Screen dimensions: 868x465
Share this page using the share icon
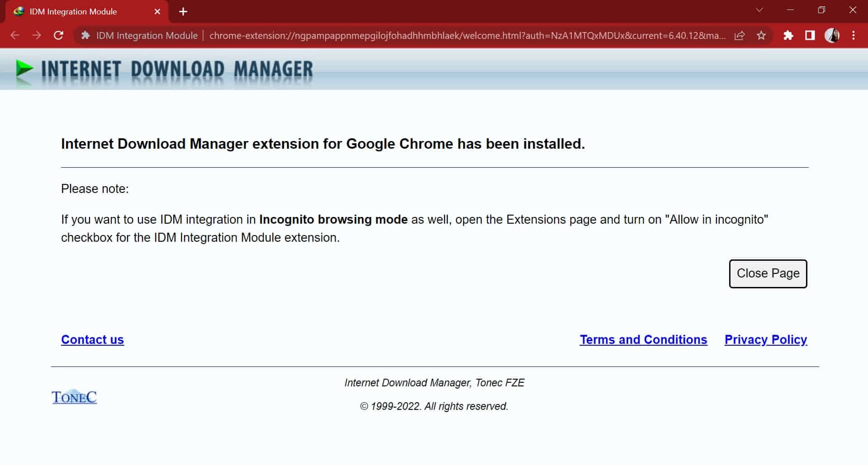(740, 35)
